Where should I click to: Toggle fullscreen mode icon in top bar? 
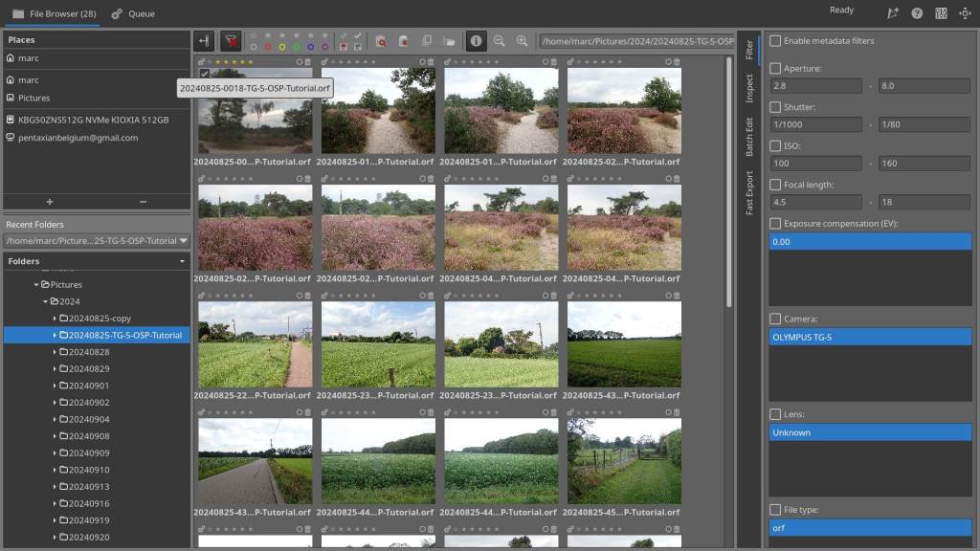click(x=965, y=13)
